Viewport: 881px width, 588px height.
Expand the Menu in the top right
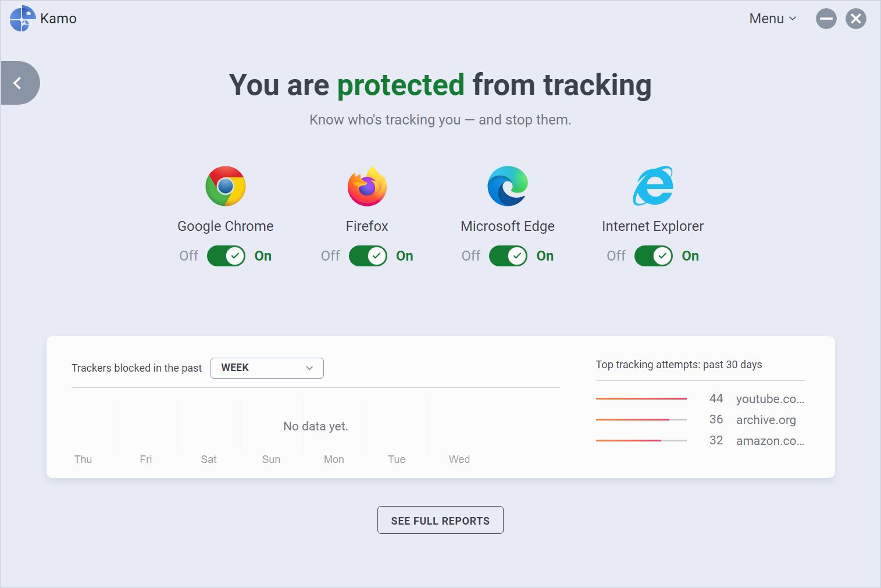click(x=772, y=18)
